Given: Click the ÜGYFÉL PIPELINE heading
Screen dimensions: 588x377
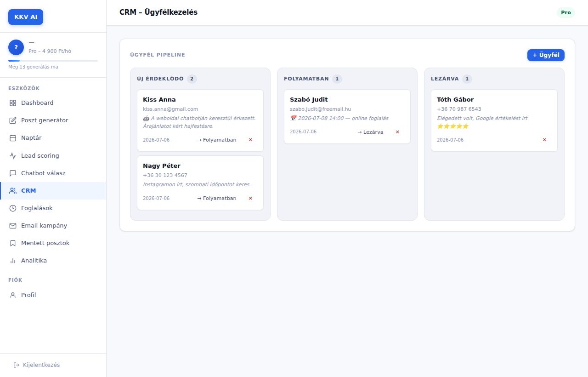Looking at the screenshot, I should [158, 55].
